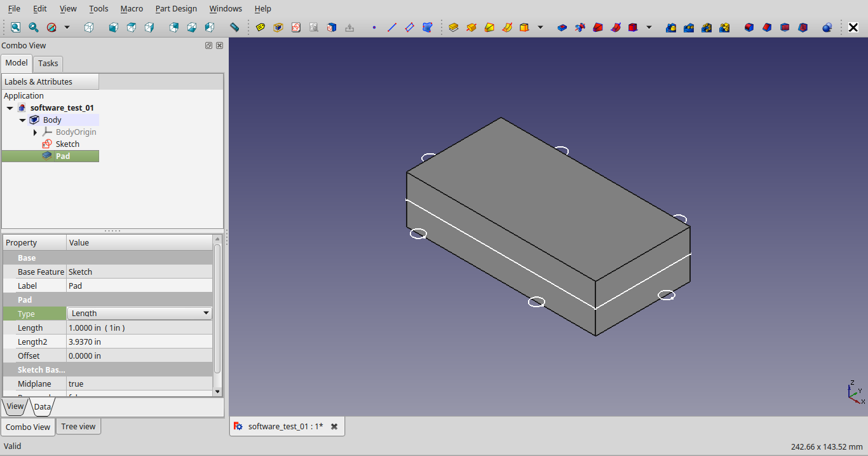Image resolution: width=868 pixels, height=456 pixels.
Task: Open the Windows menu
Action: 226,8
